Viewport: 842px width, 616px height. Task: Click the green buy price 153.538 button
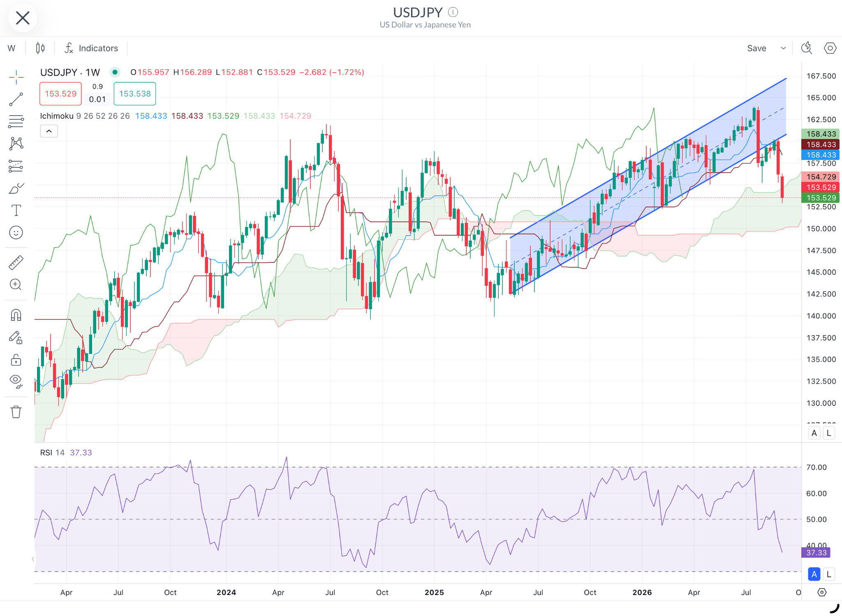click(x=135, y=94)
